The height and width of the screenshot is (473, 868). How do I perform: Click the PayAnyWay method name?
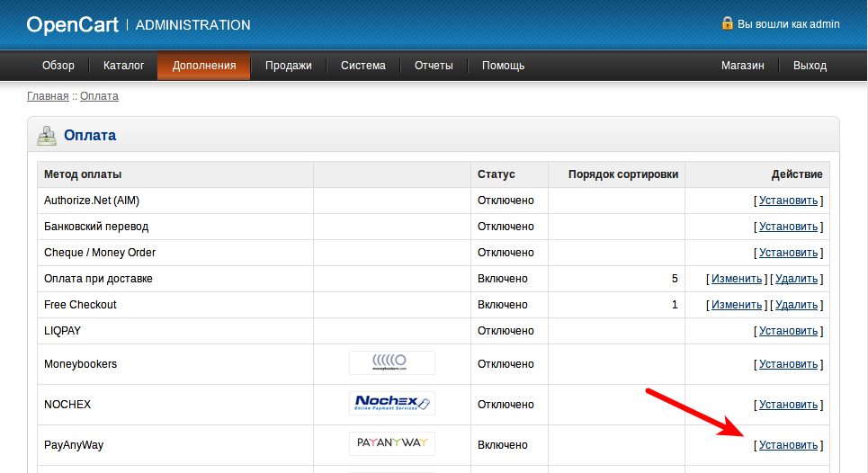tap(74, 445)
